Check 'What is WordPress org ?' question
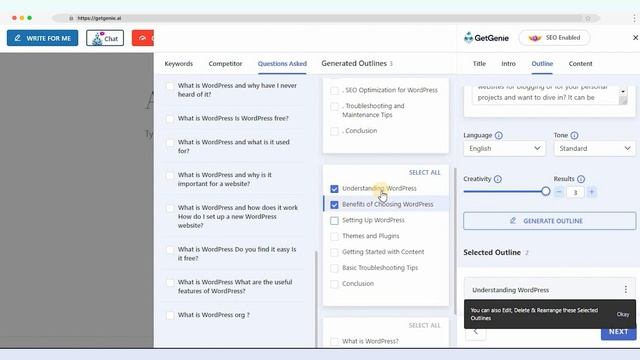Screen dimensions: 640x360 tap(170, 315)
